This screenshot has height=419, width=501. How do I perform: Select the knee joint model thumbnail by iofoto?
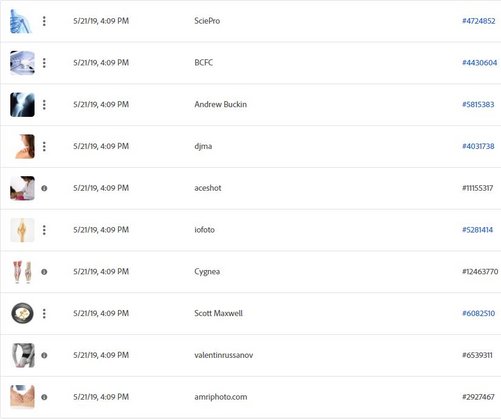[22, 230]
